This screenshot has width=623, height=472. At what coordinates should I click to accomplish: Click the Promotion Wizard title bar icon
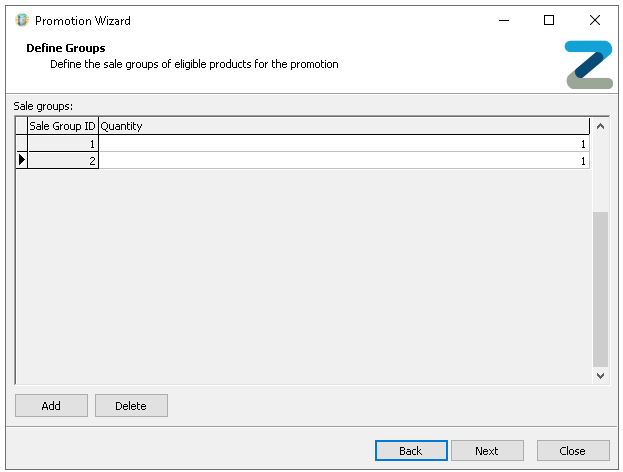click(21, 20)
